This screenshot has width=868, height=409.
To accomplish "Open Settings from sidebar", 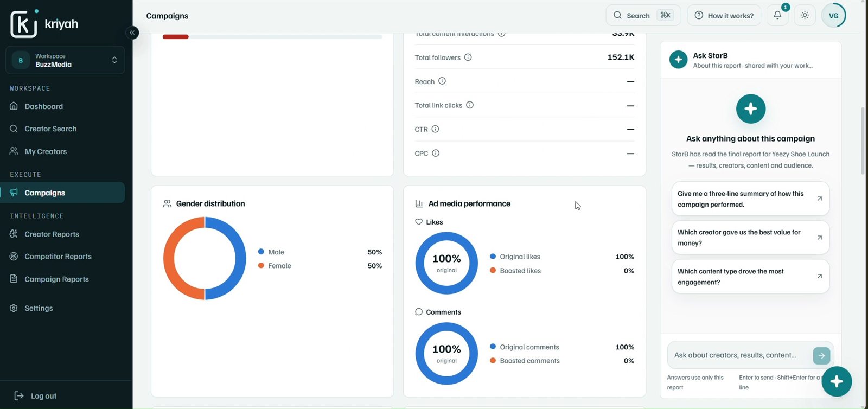I will [x=39, y=308].
